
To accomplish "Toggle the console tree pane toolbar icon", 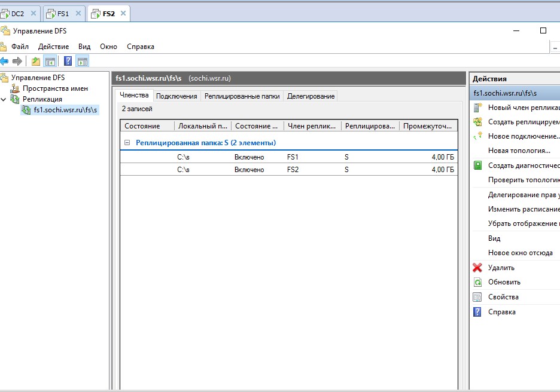I will 50,62.
